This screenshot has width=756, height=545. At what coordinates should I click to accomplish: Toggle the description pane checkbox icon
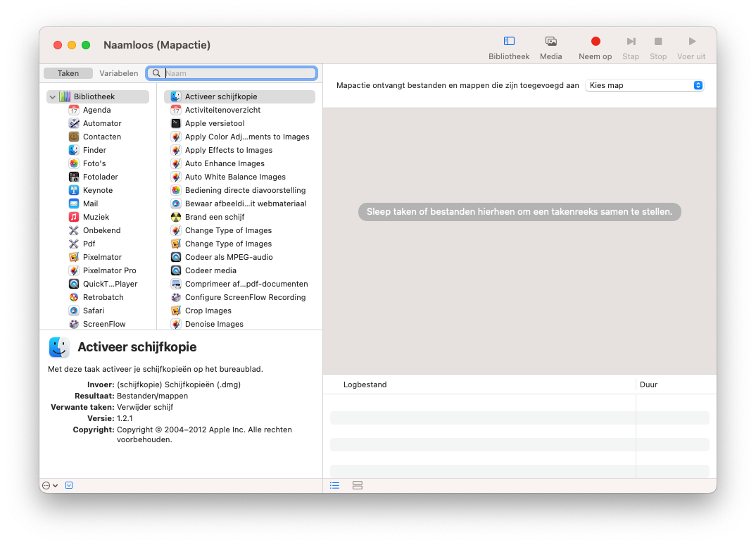69,485
